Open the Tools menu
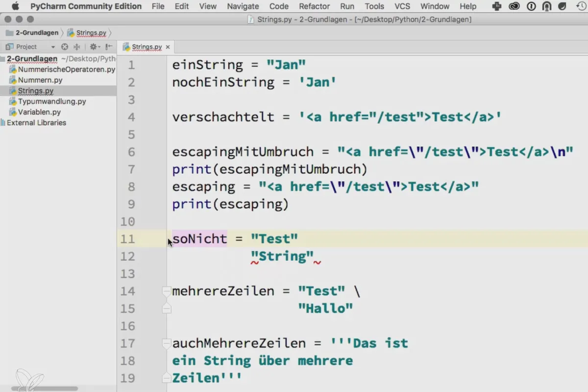This screenshot has width=588, height=392. [x=374, y=6]
